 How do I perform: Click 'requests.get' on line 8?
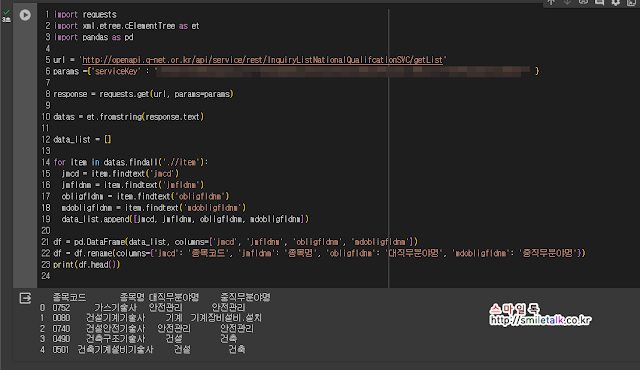coord(124,94)
